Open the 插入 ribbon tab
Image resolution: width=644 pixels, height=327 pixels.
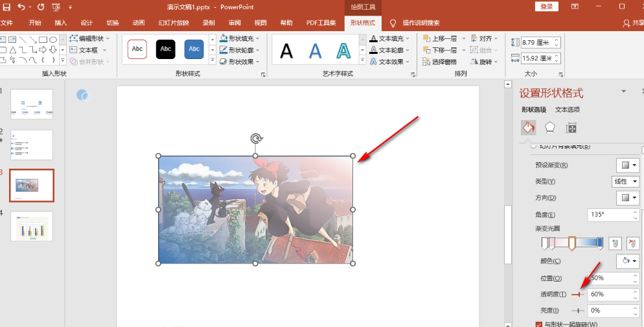pyautogui.click(x=61, y=23)
